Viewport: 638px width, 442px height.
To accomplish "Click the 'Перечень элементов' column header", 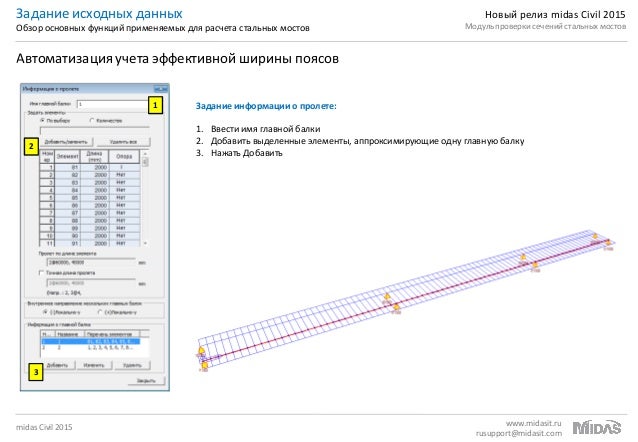I will click(112, 334).
